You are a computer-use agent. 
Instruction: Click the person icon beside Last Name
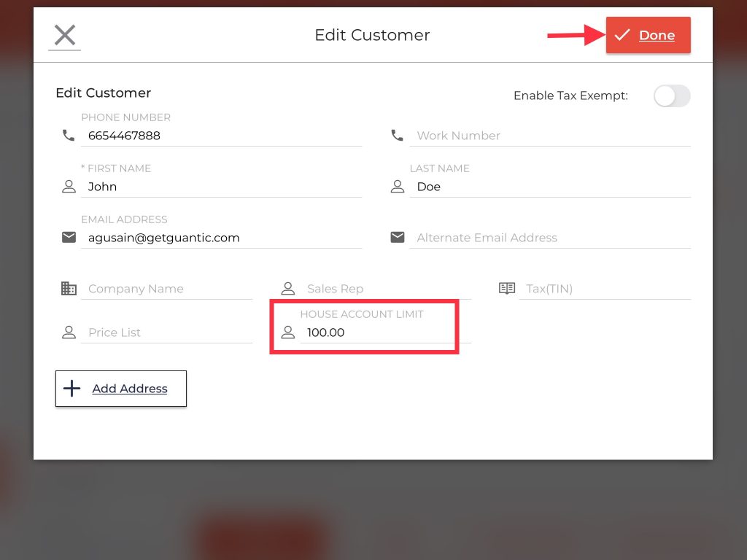click(397, 187)
